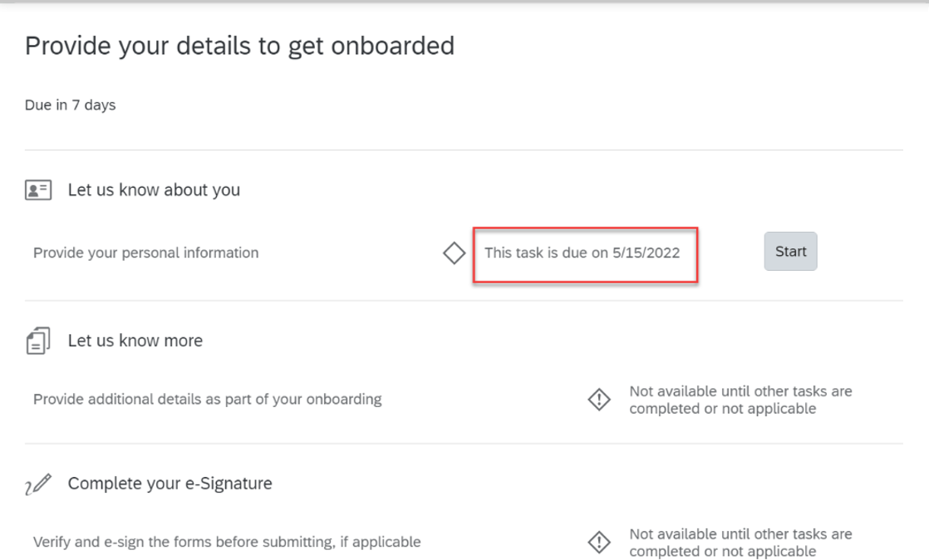Click the pen signature icon beside Complete your e-Signature

click(x=38, y=484)
